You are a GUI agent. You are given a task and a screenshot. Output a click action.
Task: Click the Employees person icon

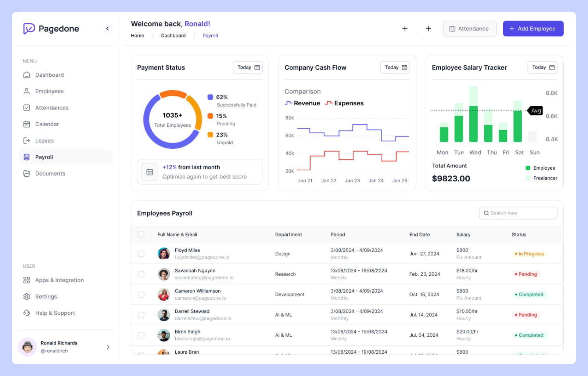26,91
